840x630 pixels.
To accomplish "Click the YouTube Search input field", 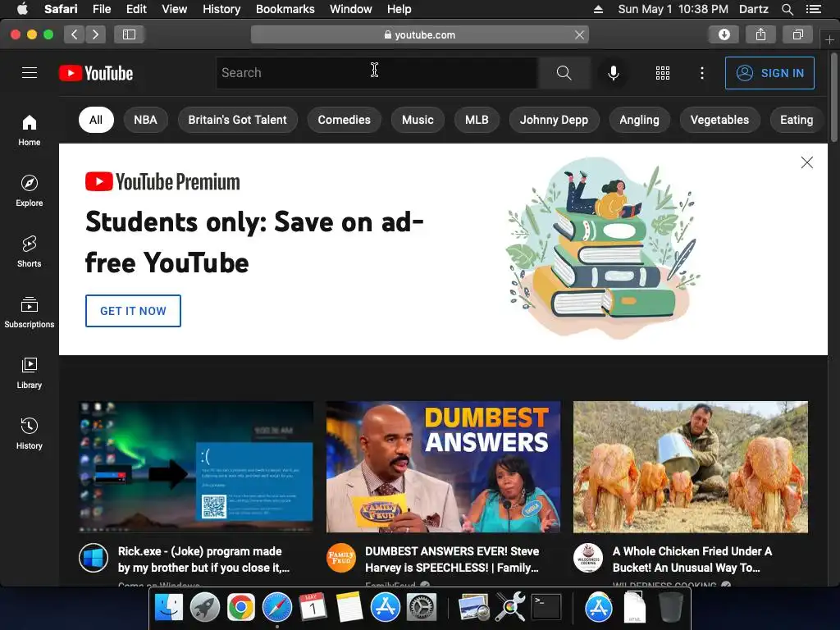I will click(x=377, y=73).
